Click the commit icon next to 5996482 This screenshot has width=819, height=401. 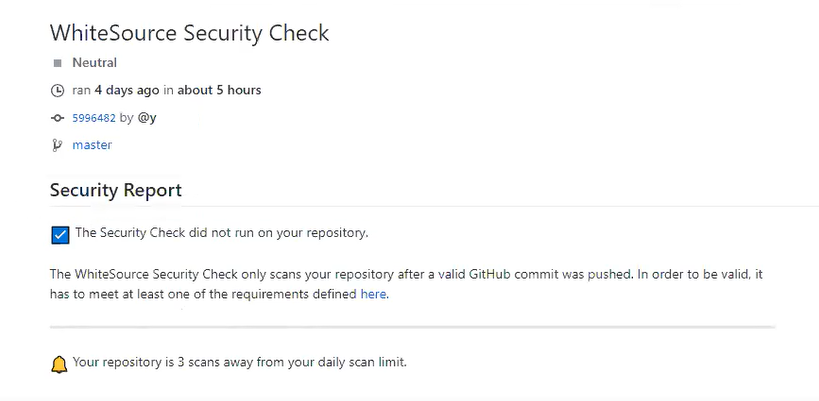[x=57, y=118]
